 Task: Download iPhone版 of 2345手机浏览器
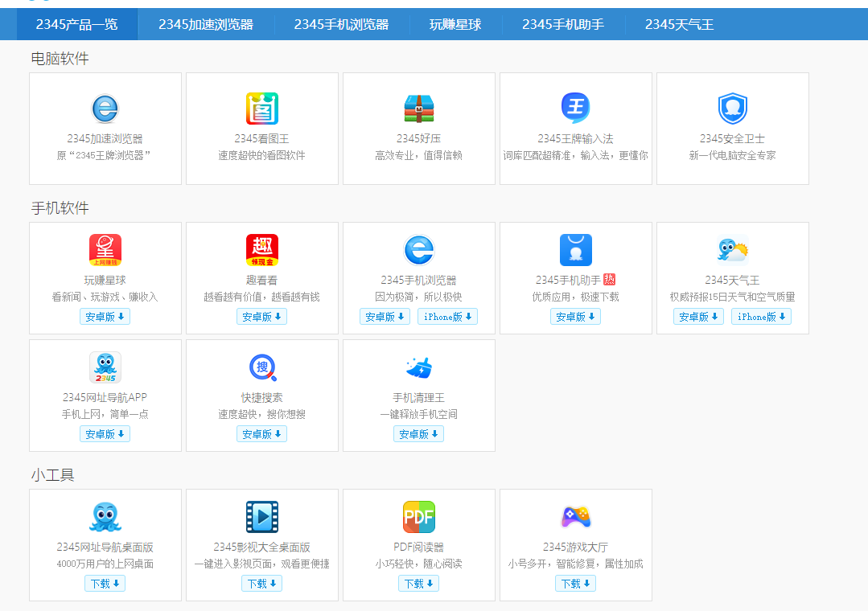[447, 317]
